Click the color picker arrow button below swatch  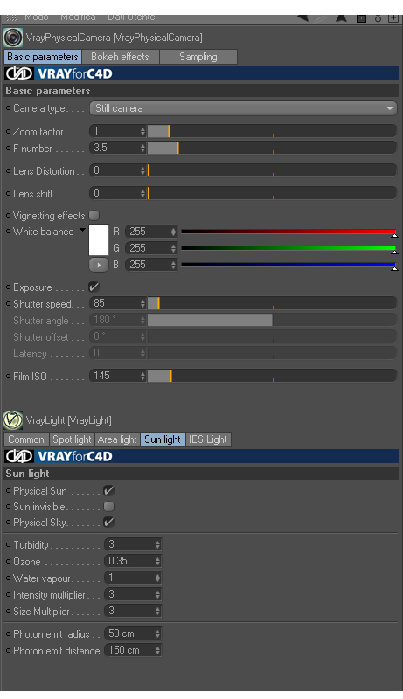pyautogui.click(x=99, y=265)
